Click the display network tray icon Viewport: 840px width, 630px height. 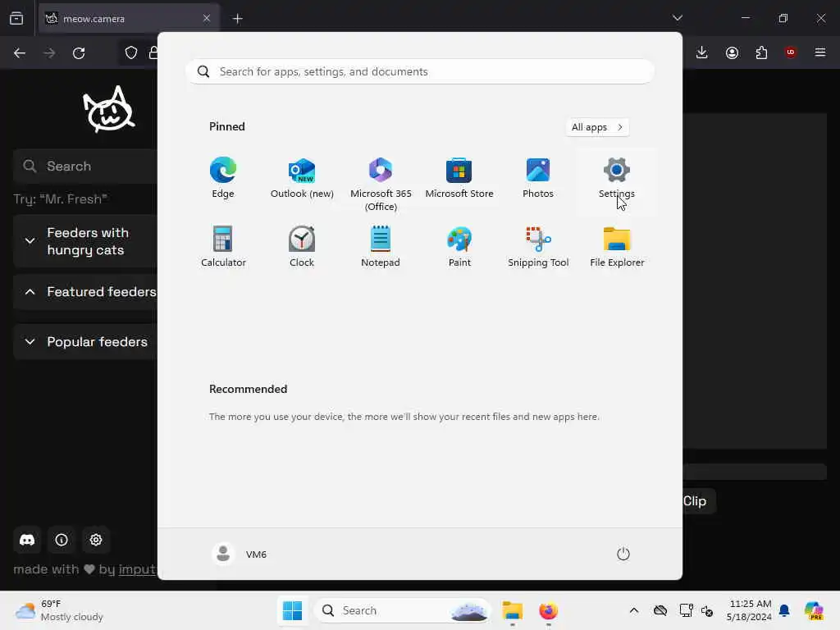click(x=686, y=610)
